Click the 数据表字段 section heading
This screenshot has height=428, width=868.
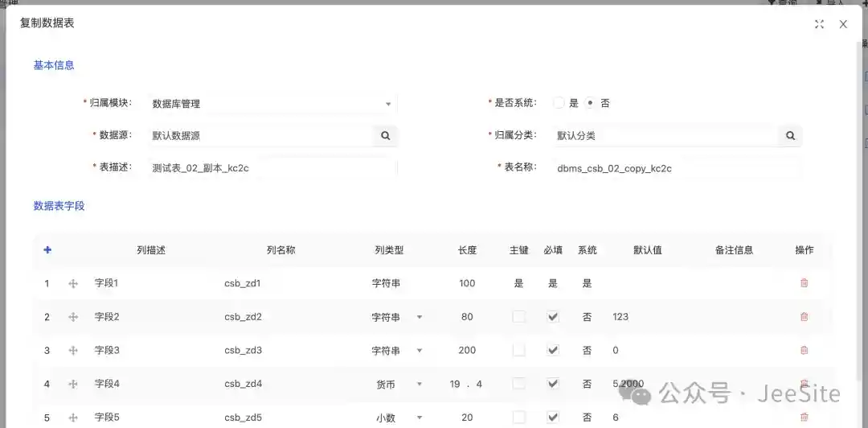coord(59,206)
